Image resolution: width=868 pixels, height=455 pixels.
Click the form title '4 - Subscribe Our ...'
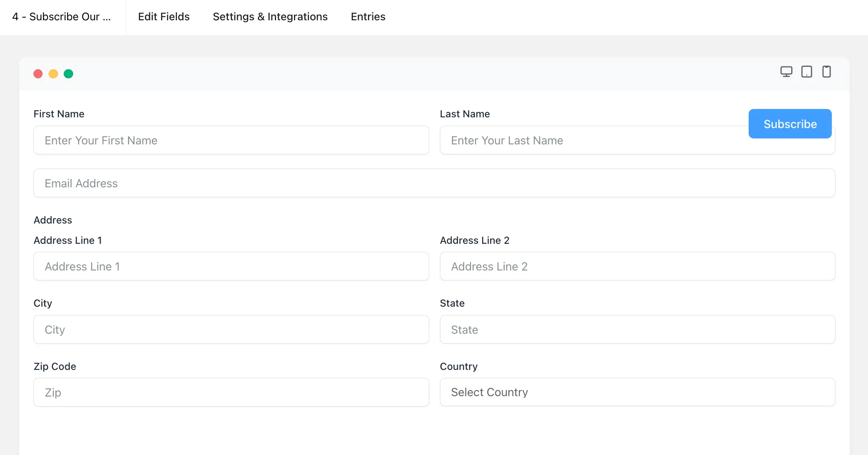[x=62, y=17]
